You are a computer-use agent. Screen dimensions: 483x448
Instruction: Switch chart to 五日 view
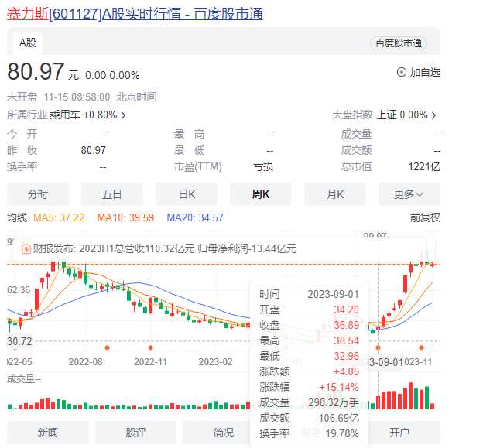click(112, 194)
